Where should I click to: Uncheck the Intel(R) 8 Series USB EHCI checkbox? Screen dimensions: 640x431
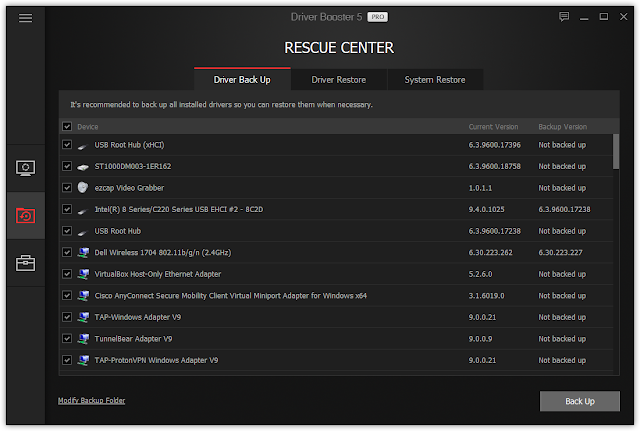67,209
